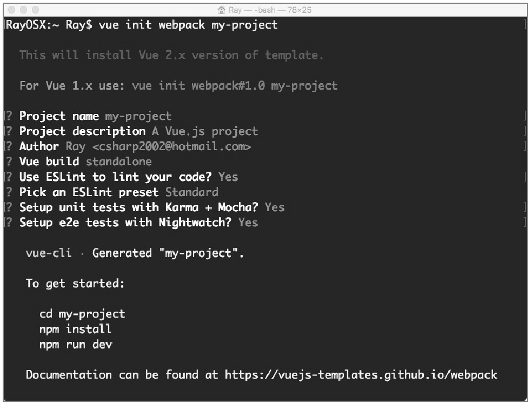The height and width of the screenshot is (404, 532).
Task: Click the author email csharp2002@hotmail.com
Action: pyautogui.click(x=172, y=146)
